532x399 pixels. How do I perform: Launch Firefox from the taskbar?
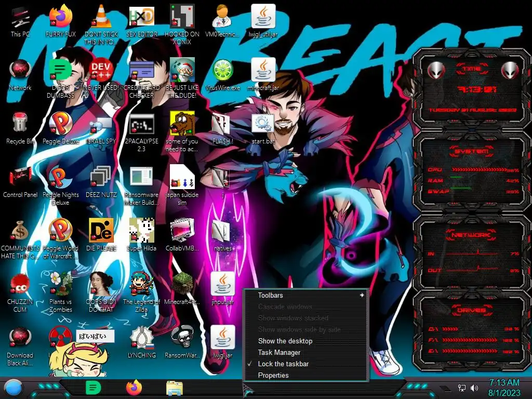click(x=134, y=388)
